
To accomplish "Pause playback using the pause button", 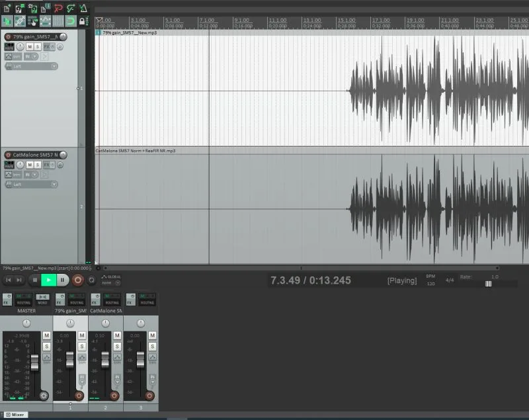I will 62,280.
